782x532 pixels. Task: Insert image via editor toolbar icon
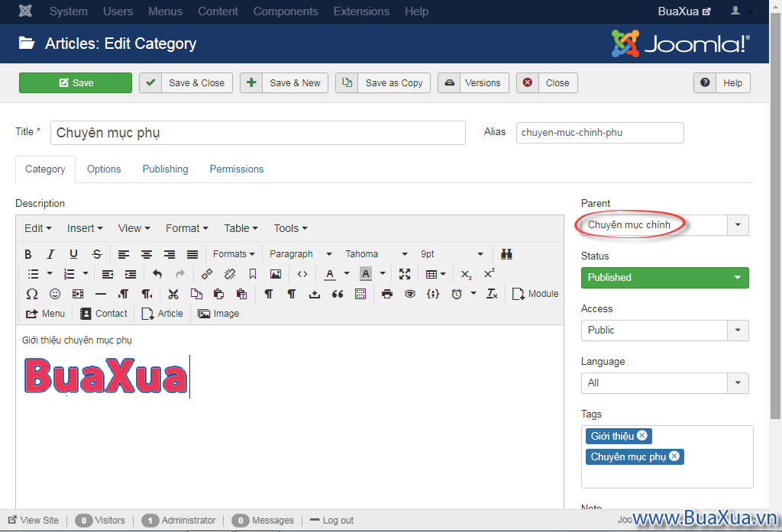(275, 274)
